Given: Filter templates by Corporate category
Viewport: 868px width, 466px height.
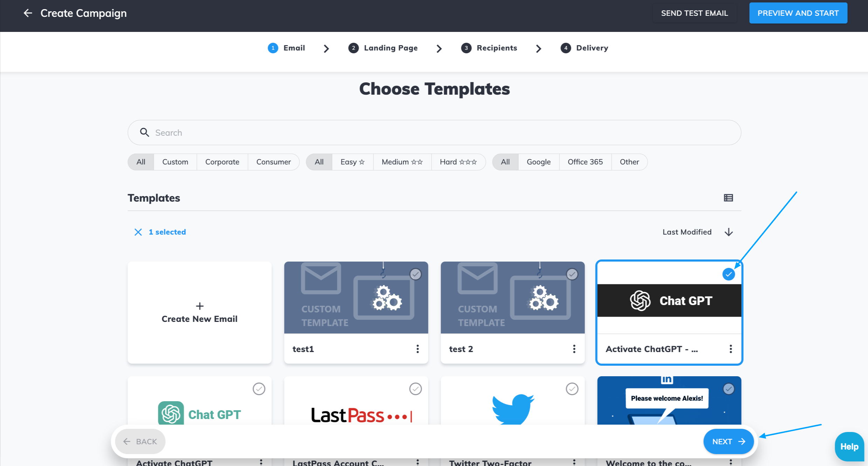Looking at the screenshot, I should pyautogui.click(x=222, y=162).
